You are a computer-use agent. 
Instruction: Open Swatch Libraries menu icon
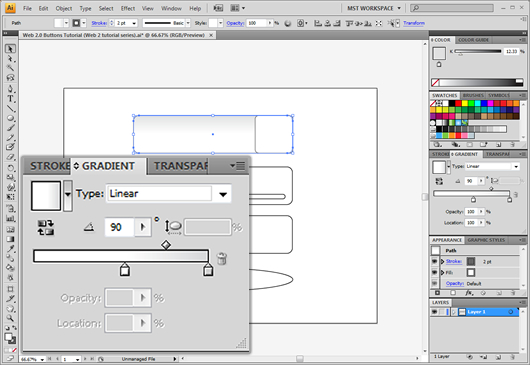[x=438, y=145]
